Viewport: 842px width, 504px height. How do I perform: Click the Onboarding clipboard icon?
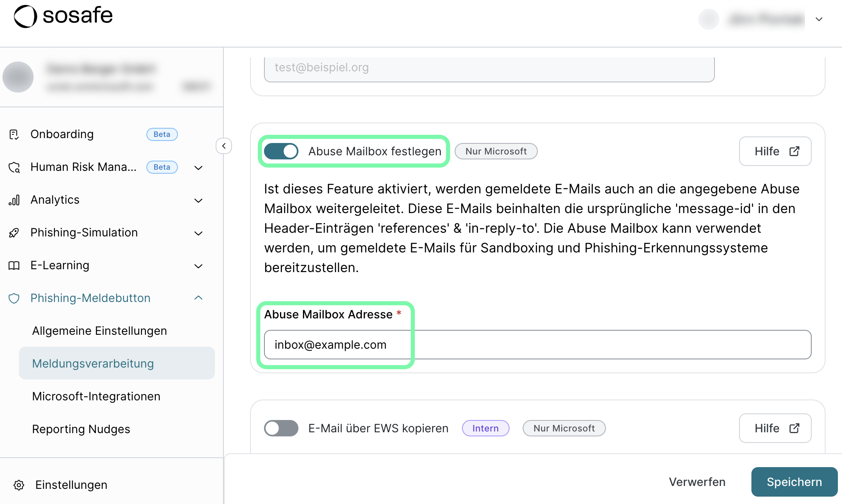coord(14,134)
